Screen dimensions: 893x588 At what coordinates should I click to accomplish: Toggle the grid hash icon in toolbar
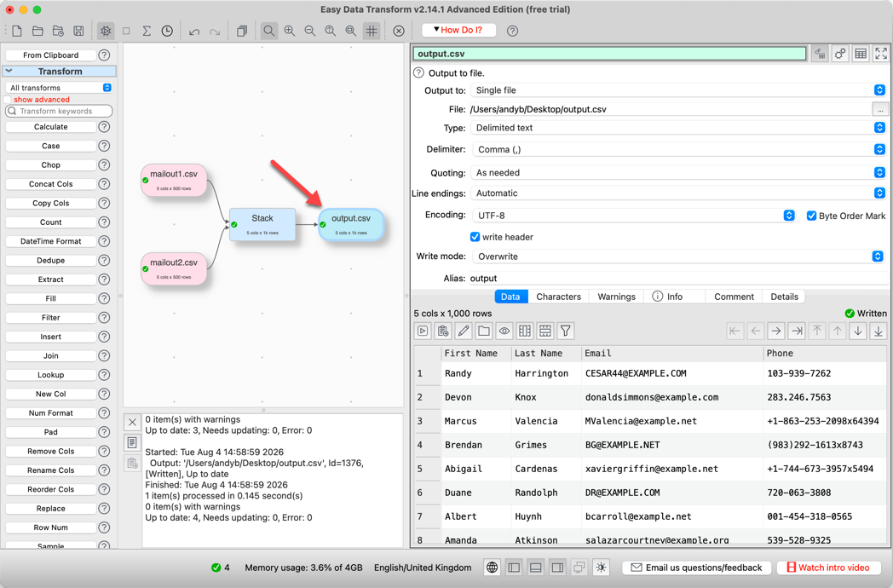click(372, 31)
